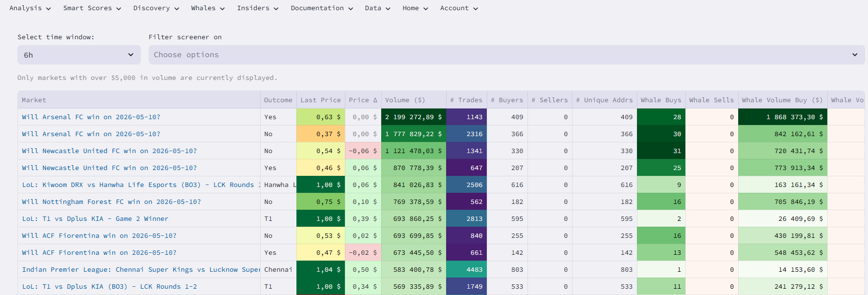Image resolution: width=868 pixels, height=295 pixels.
Task: Click whale buys cell 31
Action: point(661,151)
